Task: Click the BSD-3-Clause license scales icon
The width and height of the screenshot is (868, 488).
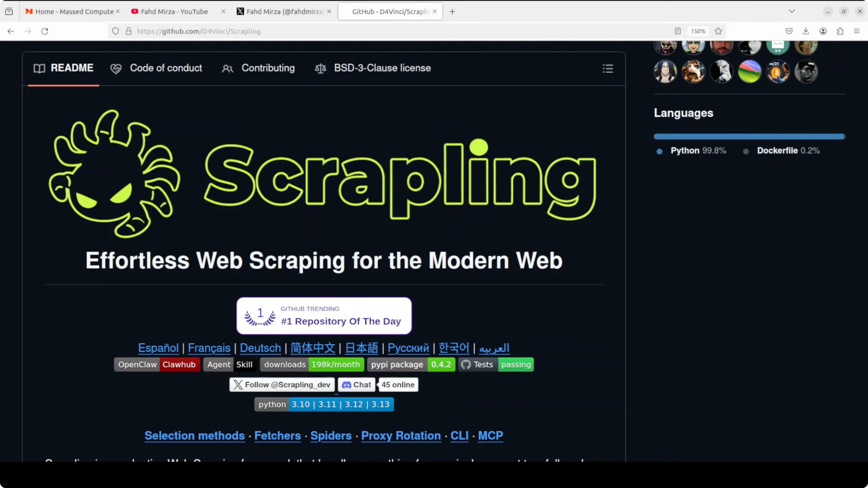Action: pyautogui.click(x=321, y=68)
